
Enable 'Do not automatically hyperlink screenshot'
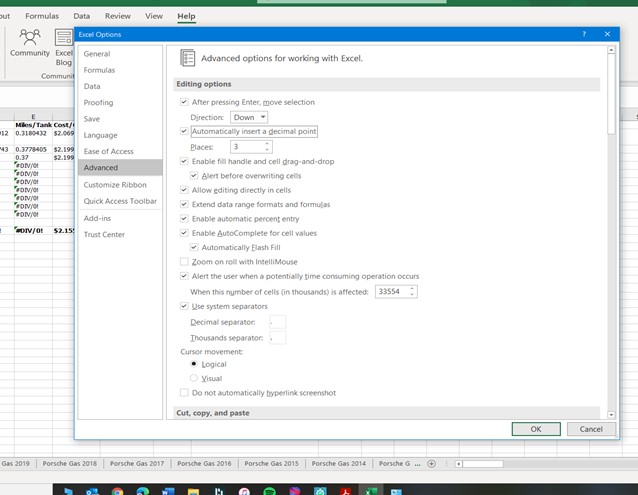[184, 393]
